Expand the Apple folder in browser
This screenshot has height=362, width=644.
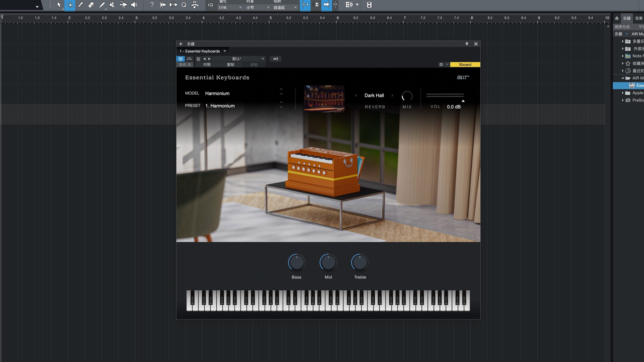623,93
